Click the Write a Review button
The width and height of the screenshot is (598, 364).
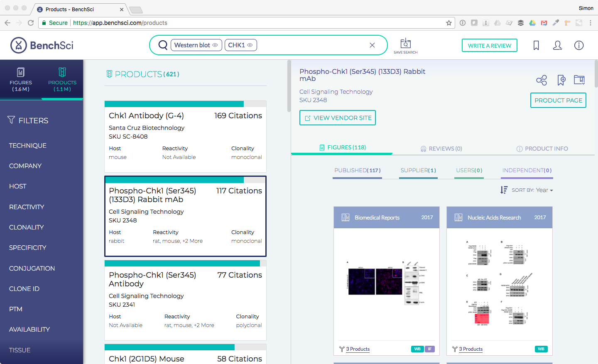(490, 45)
